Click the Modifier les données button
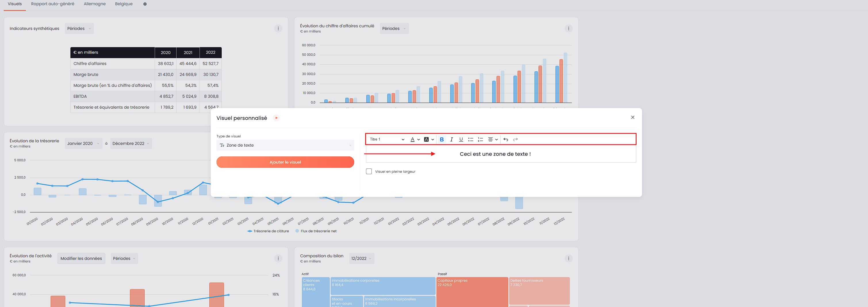The image size is (868, 307). pos(81,258)
